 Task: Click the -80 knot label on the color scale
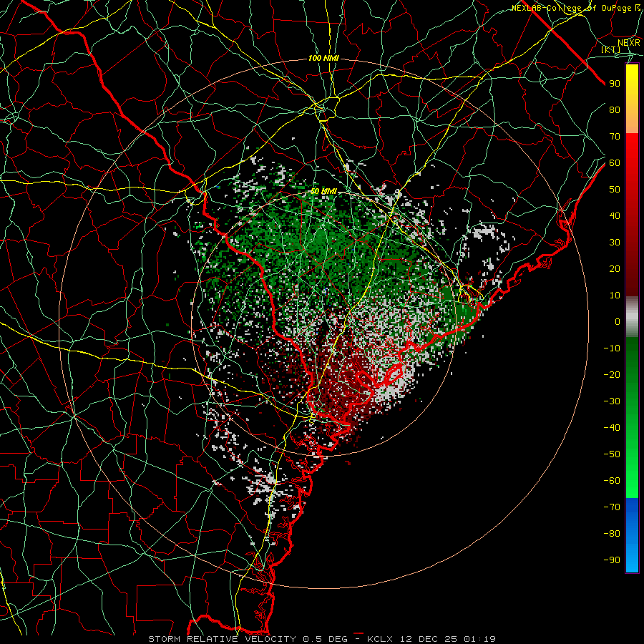612,534
